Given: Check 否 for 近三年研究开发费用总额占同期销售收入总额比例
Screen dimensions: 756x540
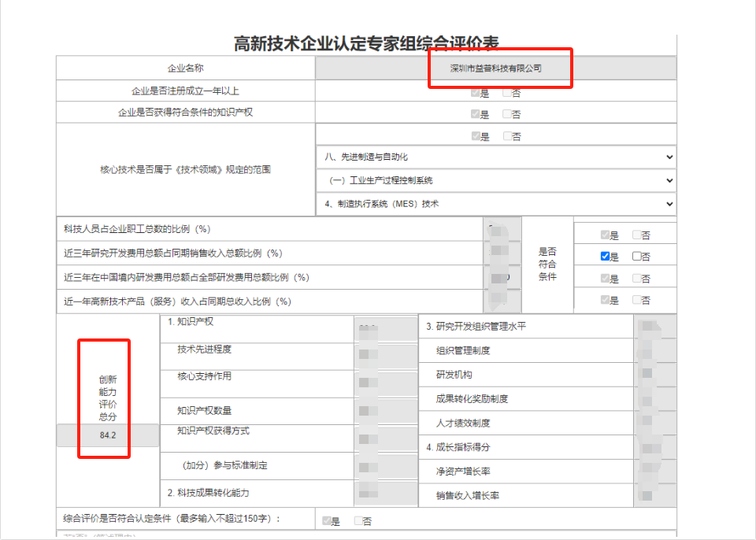Looking at the screenshot, I should click(x=636, y=256).
